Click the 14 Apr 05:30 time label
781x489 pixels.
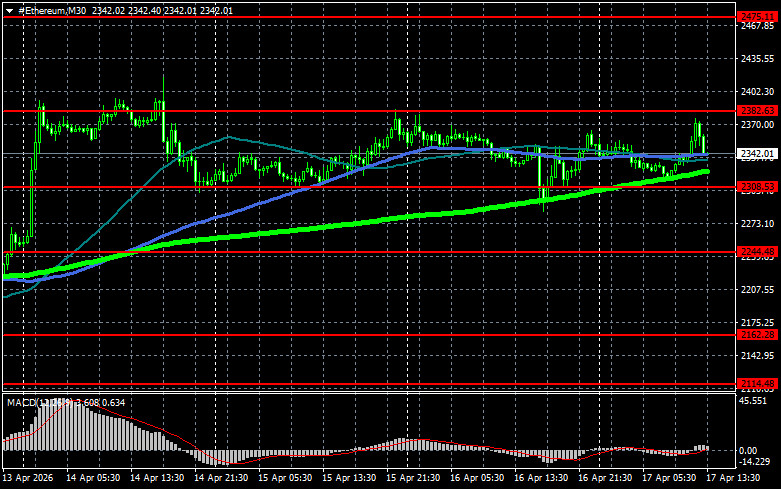pos(93,478)
